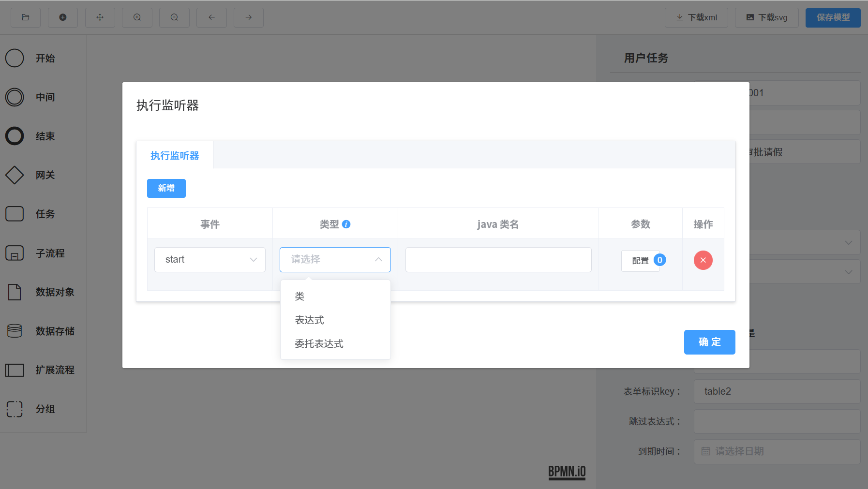
Task: Switch to the 执行监听器 tab
Action: (x=175, y=156)
